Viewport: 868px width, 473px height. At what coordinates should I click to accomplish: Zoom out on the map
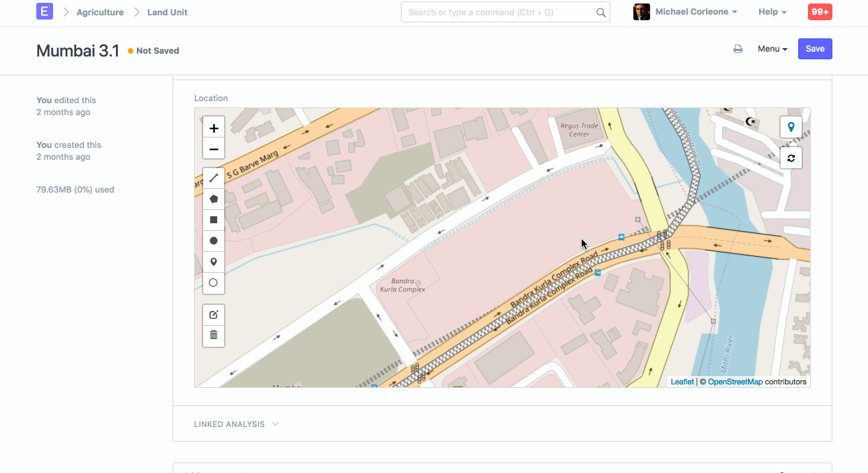pyautogui.click(x=214, y=149)
